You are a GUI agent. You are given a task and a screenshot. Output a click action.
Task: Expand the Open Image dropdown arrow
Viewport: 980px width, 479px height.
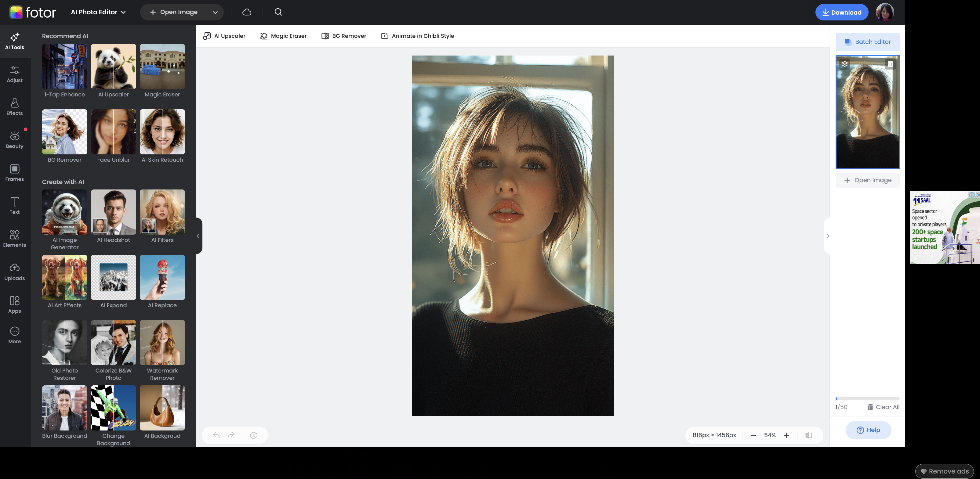215,12
